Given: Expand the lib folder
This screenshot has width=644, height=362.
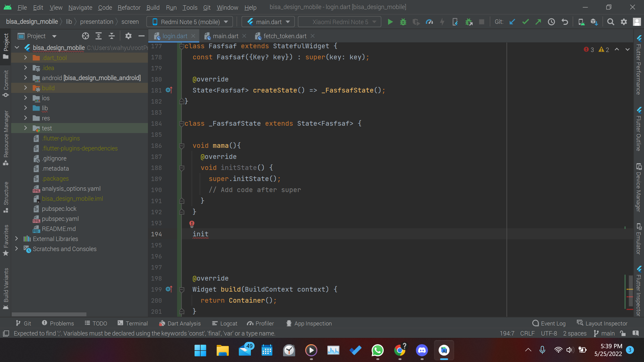Looking at the screenshot, I should (25, 108).
